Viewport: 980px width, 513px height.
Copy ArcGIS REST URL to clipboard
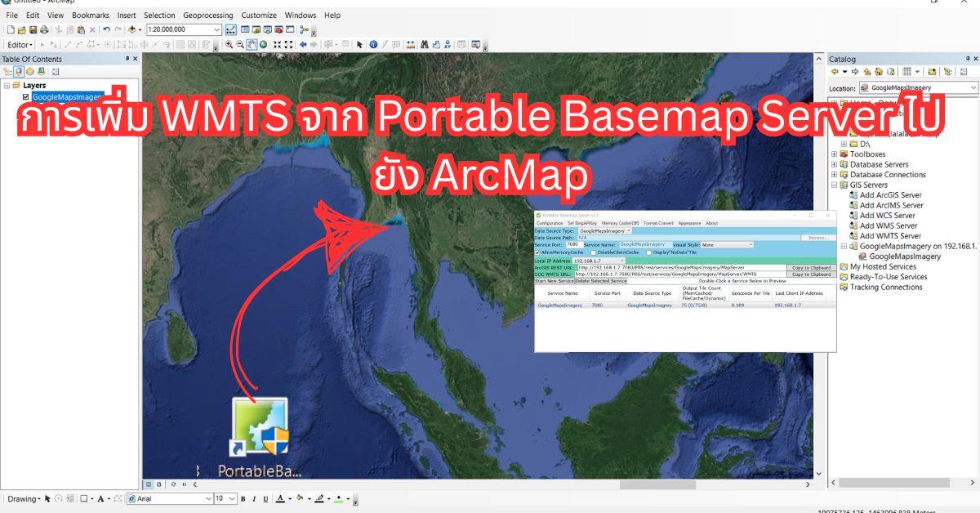pos(810,267)
